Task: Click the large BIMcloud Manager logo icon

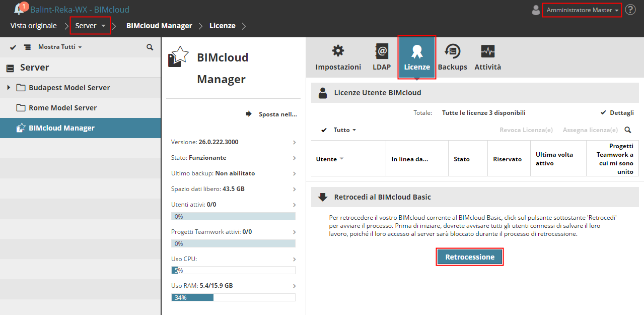Action: coord(178,57)
